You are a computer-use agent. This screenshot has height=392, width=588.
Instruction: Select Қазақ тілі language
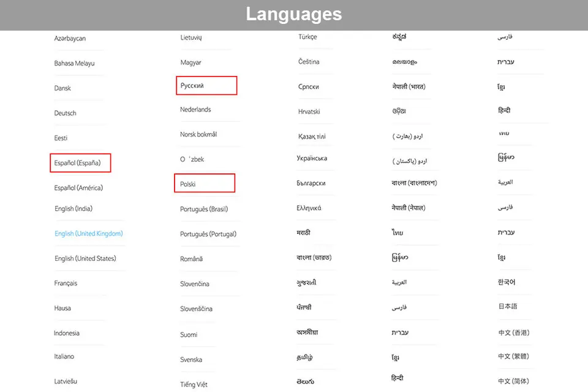click(312, 137)
